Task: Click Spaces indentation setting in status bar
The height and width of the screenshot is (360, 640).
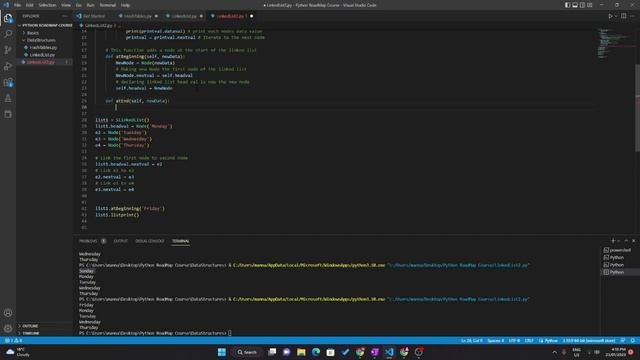Action: (x=496, y=340)
